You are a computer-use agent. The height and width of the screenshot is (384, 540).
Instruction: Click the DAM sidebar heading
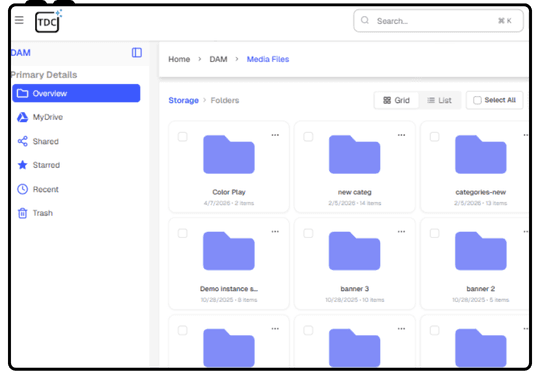[21, 53]
